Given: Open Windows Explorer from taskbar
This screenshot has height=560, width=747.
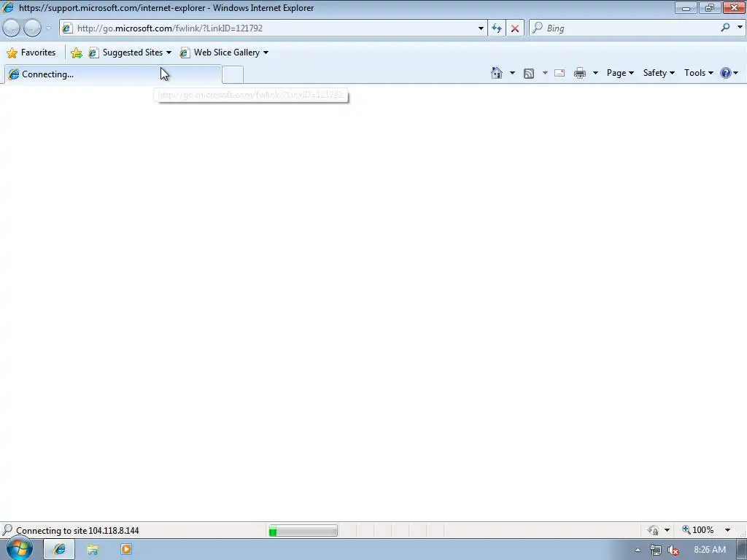Looking at the screenshot, I should [x=93, y=550].
